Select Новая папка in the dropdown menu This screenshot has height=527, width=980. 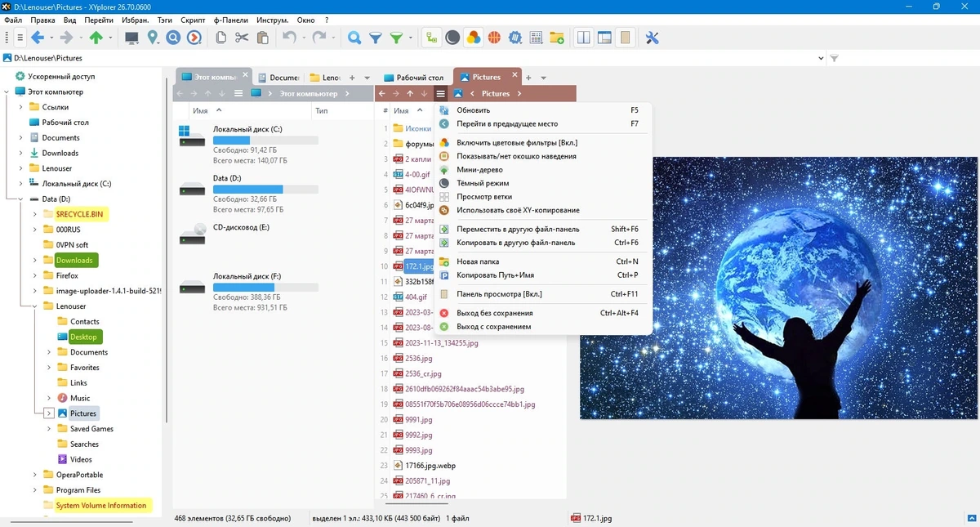coord(478,261)
